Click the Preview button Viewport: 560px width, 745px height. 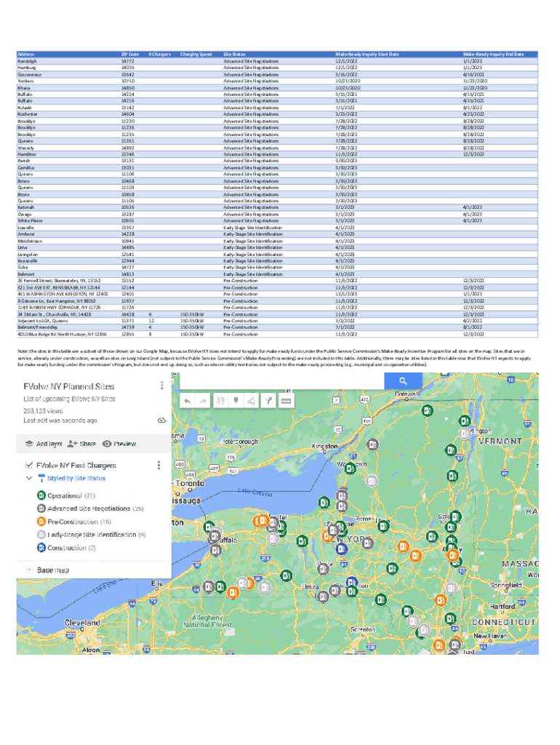(x=119, y=443)
